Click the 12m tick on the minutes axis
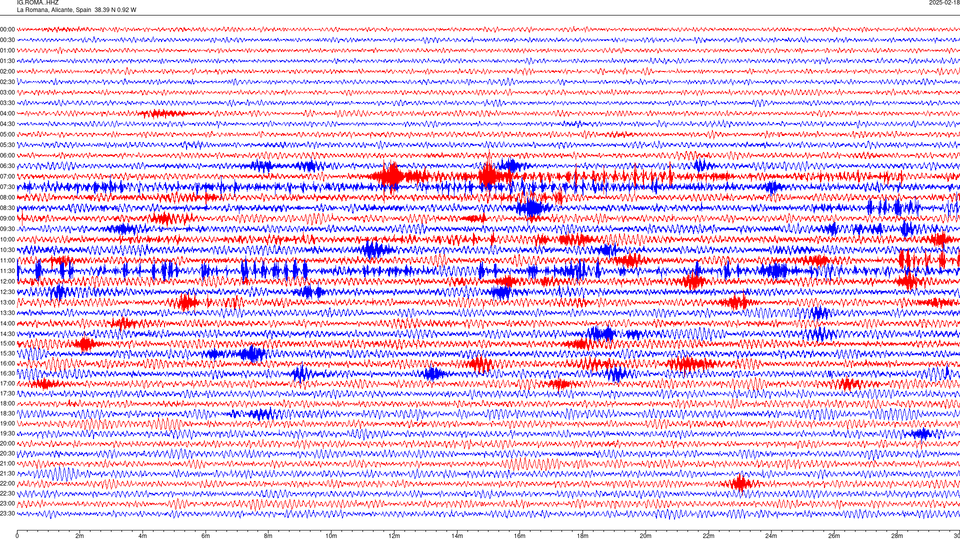 click(x=394, y=536)
